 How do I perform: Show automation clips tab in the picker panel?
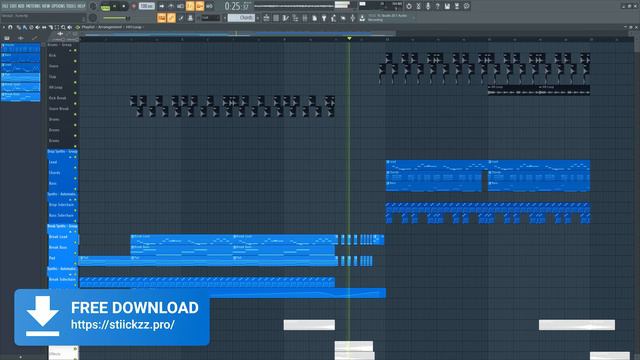(x=35, y=38)
